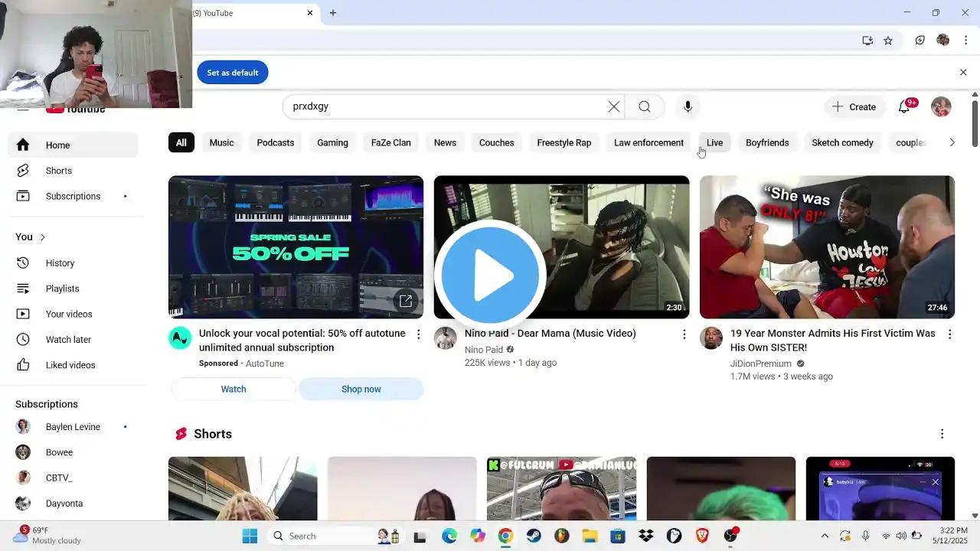Dismiss the default browser prompt

coord(963,72)
